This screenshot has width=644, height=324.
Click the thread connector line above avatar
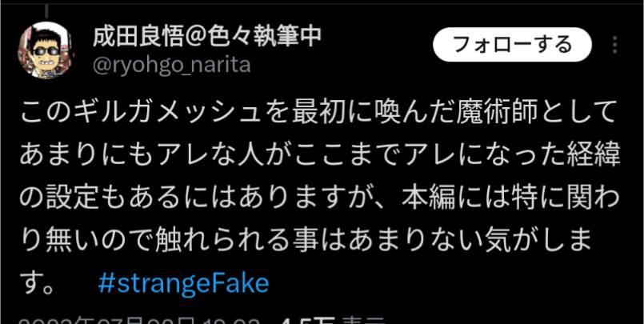tap(46, 10)
